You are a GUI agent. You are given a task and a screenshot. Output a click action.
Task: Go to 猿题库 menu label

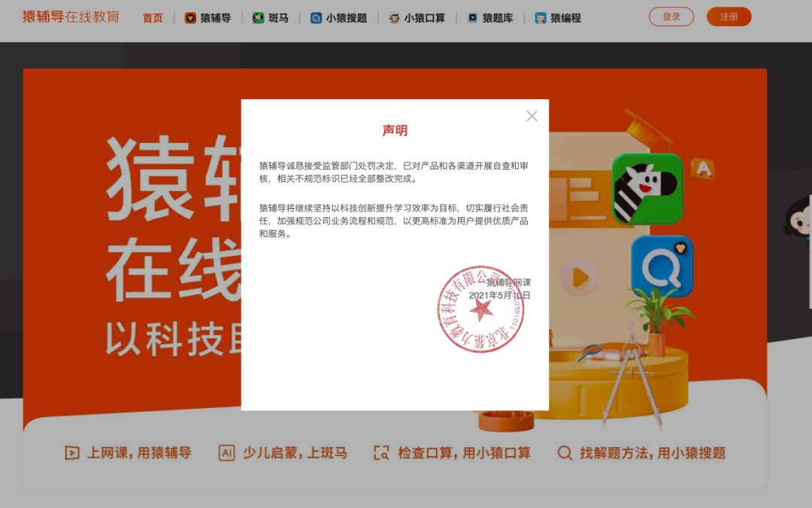click(498, 18)
